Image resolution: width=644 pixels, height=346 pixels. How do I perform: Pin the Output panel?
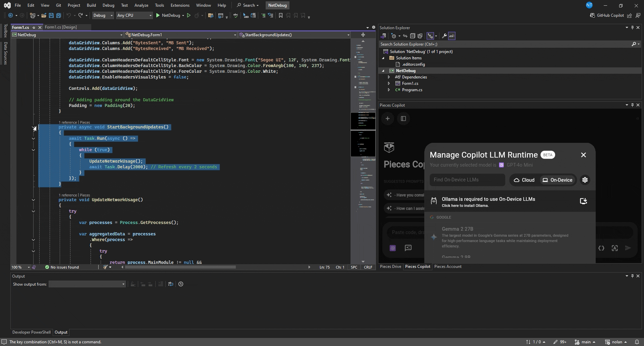632,276
